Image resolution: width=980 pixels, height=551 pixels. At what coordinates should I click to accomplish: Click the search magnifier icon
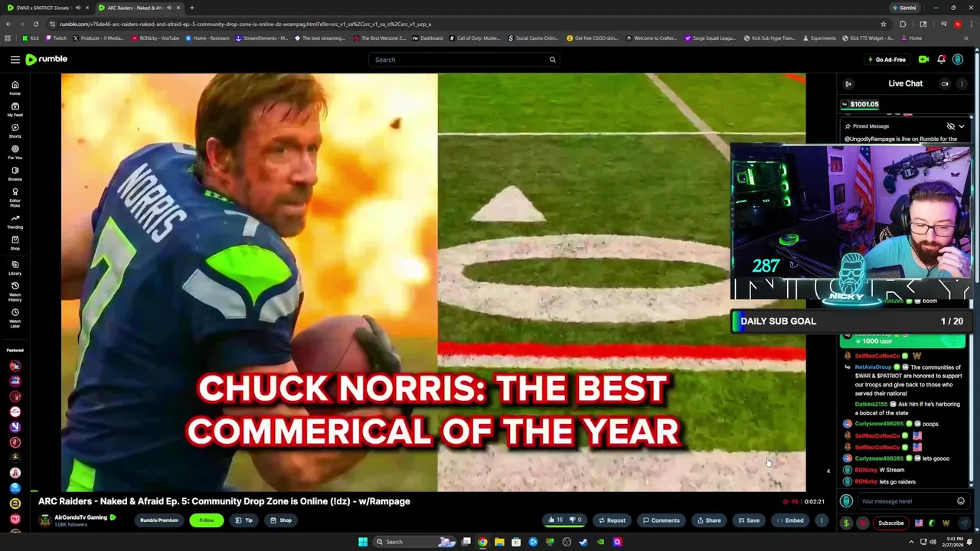click(552, 60)
